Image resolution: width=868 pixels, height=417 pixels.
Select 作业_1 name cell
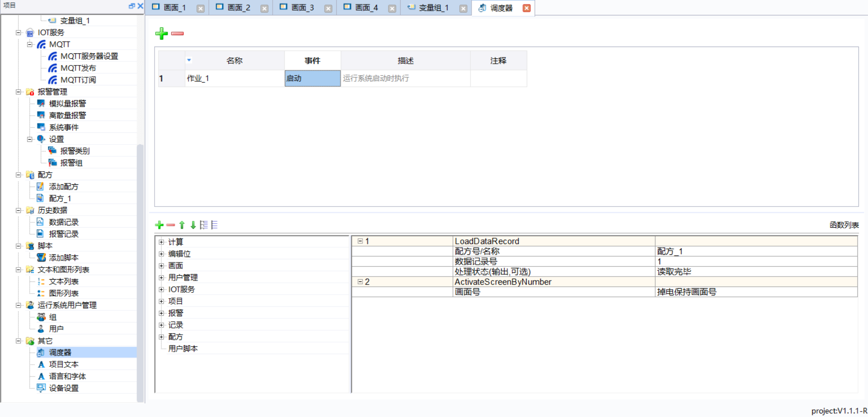[x=235, y=78]
